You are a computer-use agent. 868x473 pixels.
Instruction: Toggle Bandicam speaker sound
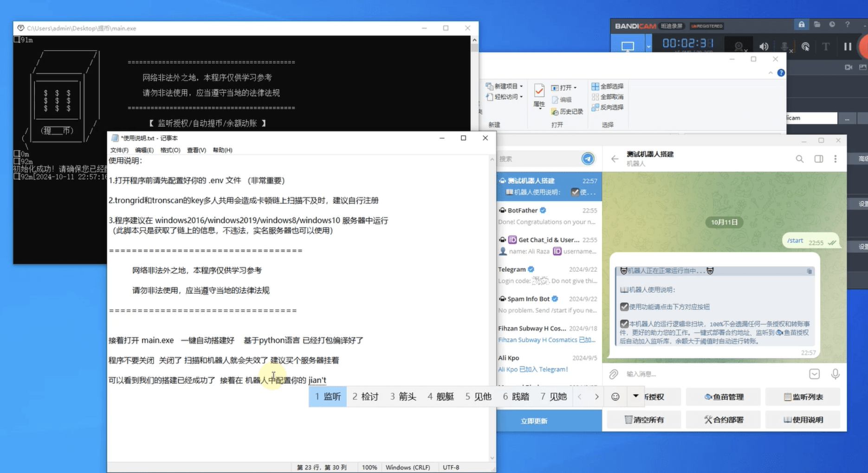tap(764, 46)
